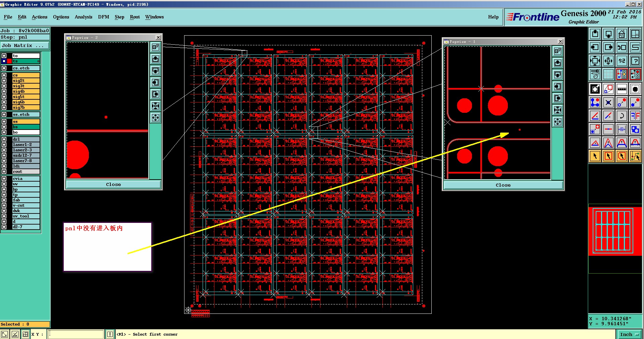The width and height of the screenshot is (644, 339).
Task: Toggle the ss.etch layer checkbox
Action: pyautogui.click(x=4, y=114)
